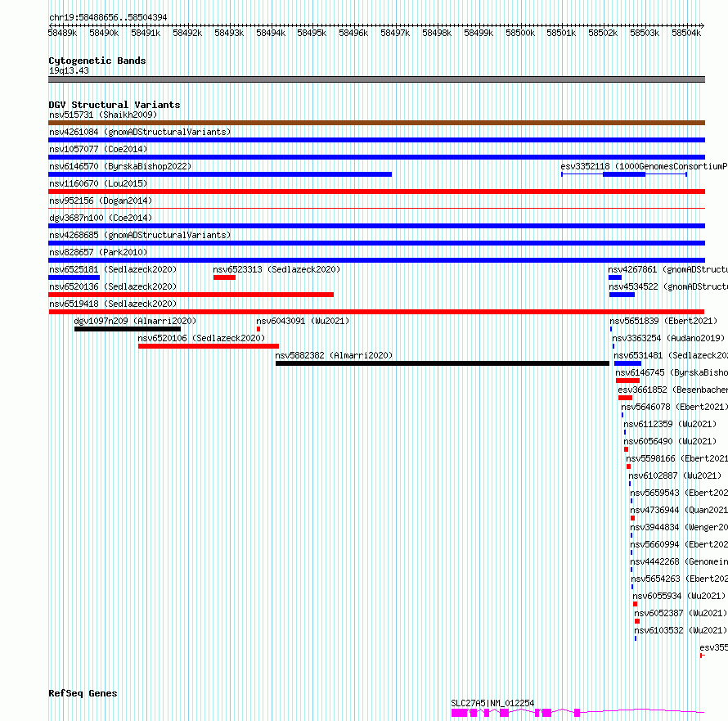Select nsv6103532 (Wu2021) label
The width and height of the screenshot is (728, 721).
(681, 630)
